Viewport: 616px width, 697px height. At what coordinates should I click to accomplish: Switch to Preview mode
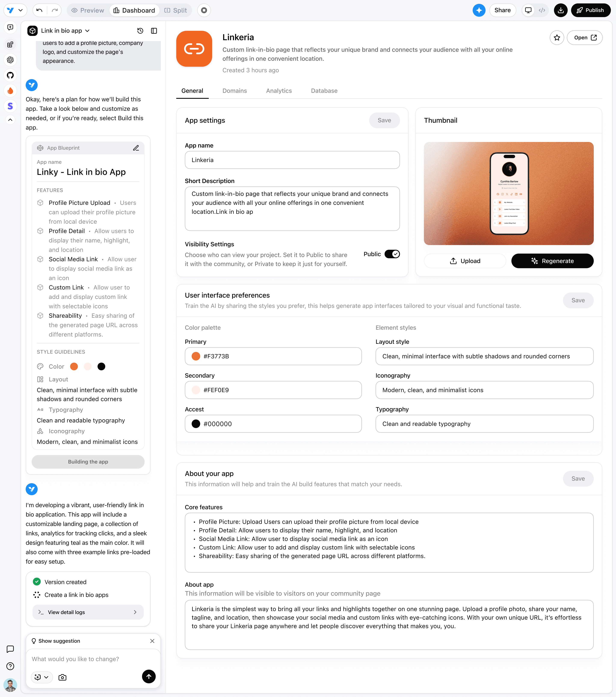click(x=88, y=10)
